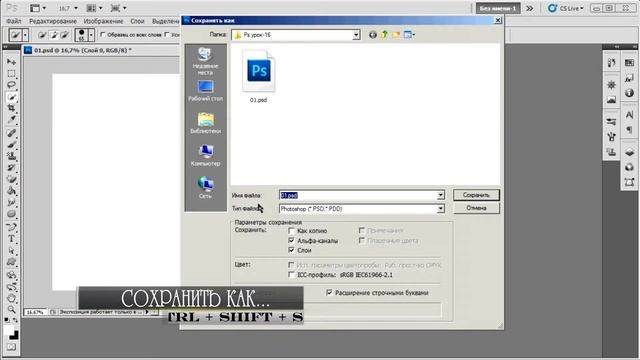Click the Имя файла text field

358,196
